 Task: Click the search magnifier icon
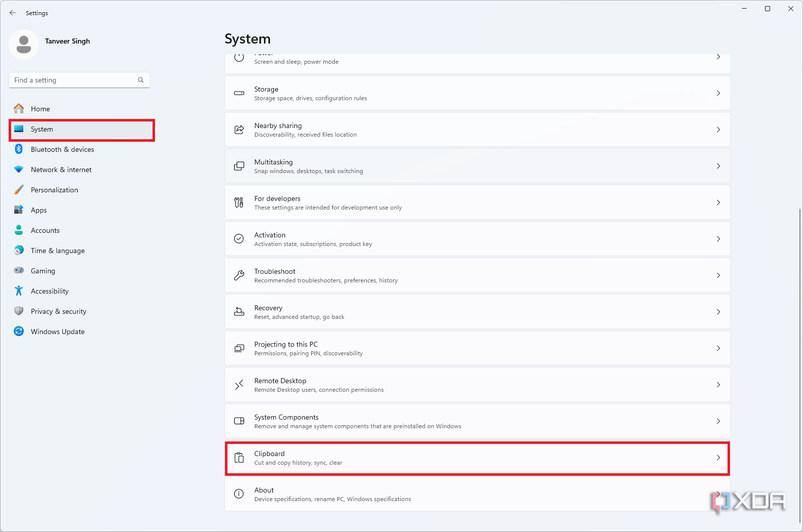[x=141, y=80]
